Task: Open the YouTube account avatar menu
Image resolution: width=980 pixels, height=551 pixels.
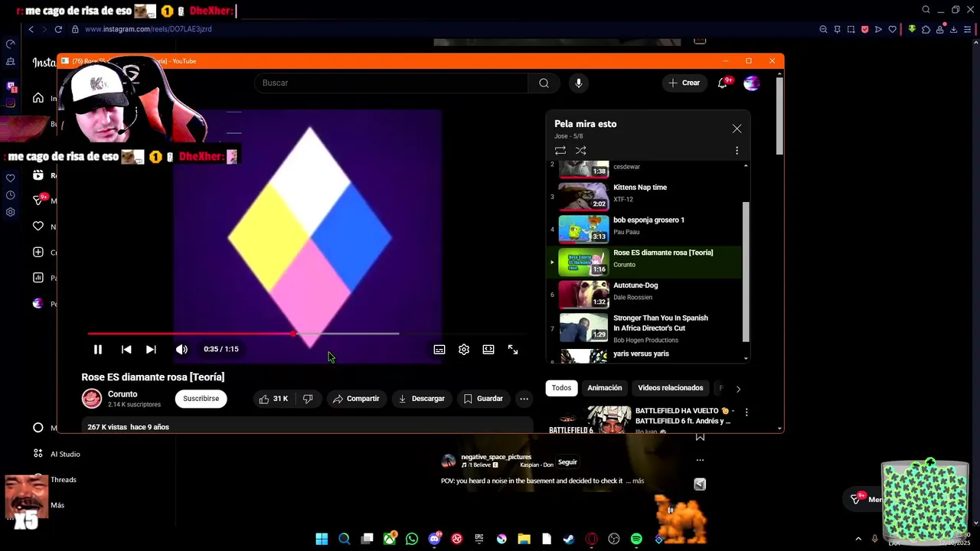Action: pyautogui.click(x=752, y=83)
